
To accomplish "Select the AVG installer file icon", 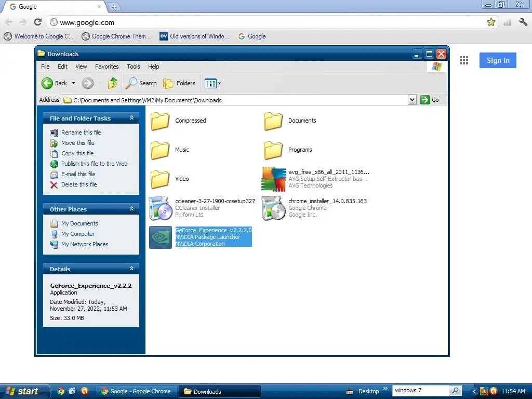I will click(273, 179).
